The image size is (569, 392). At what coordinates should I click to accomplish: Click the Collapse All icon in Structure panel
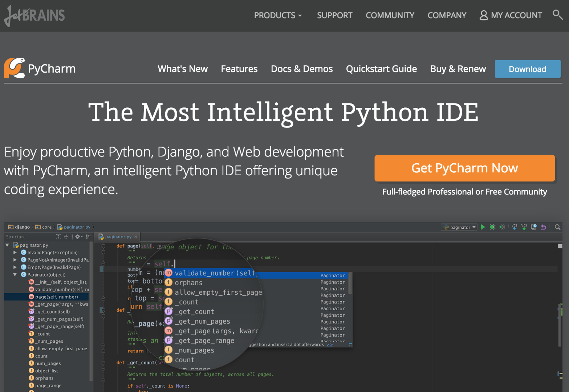66,237
